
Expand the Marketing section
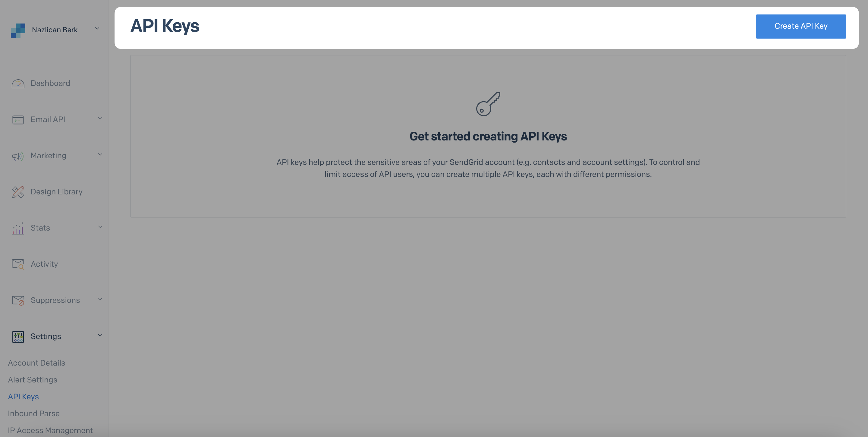tap(100, 155)
